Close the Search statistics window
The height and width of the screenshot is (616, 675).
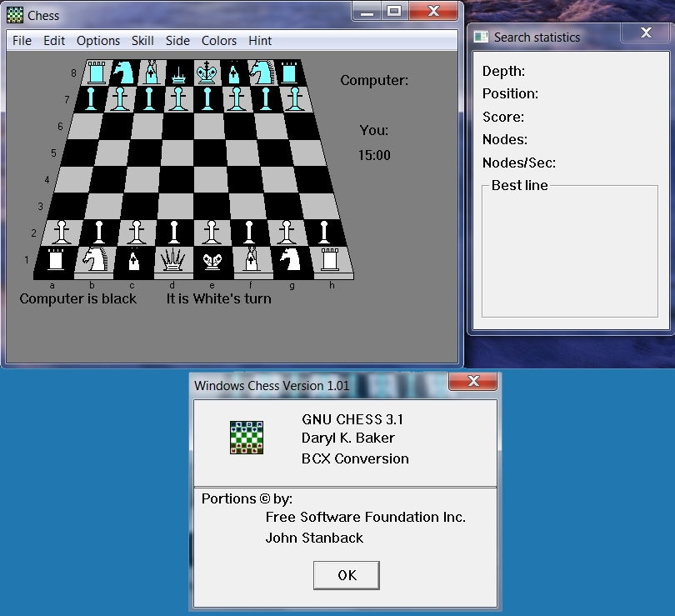pos(646,33)
